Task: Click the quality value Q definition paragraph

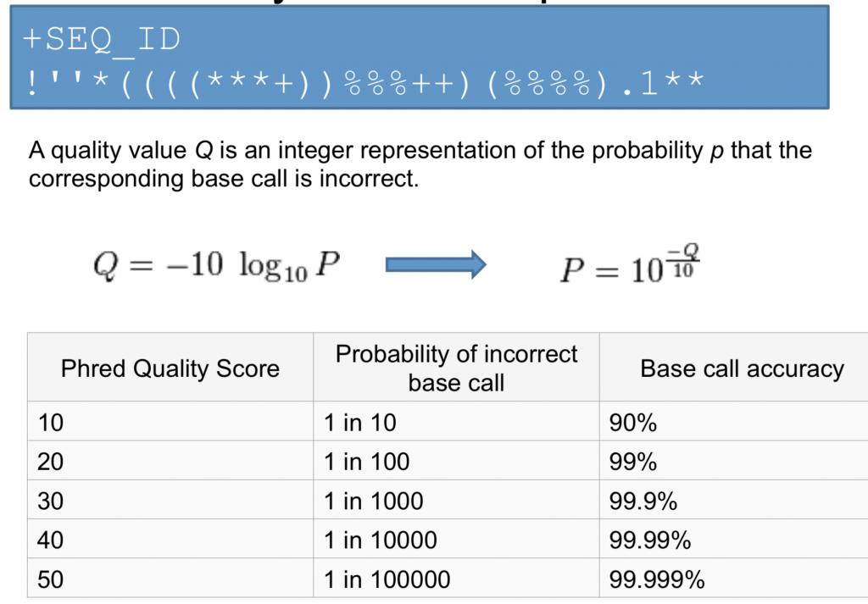Action: pyautogui.click(x=420, y=164)
